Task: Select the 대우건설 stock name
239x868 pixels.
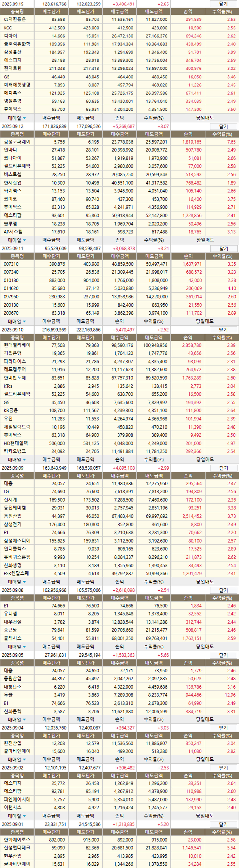Action: pos(13,622)
